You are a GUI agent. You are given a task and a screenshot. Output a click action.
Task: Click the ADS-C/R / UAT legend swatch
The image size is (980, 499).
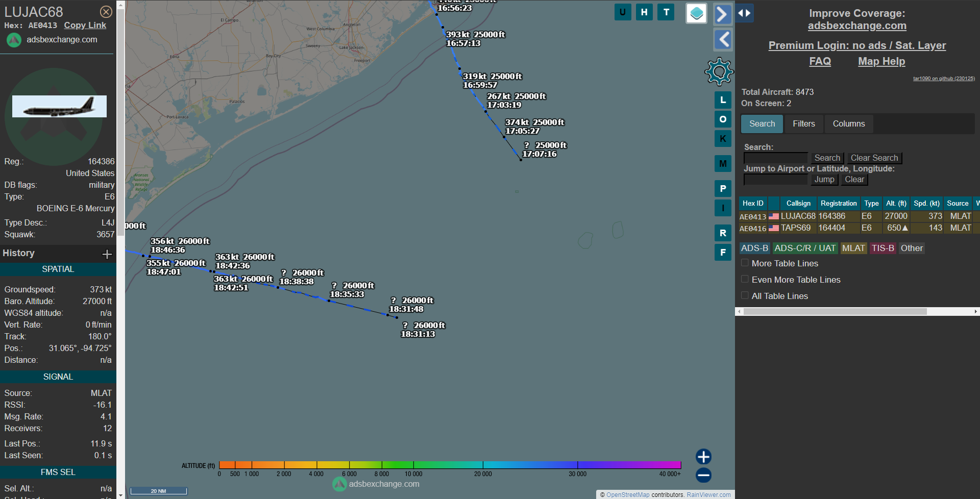(x=805, y=248)
